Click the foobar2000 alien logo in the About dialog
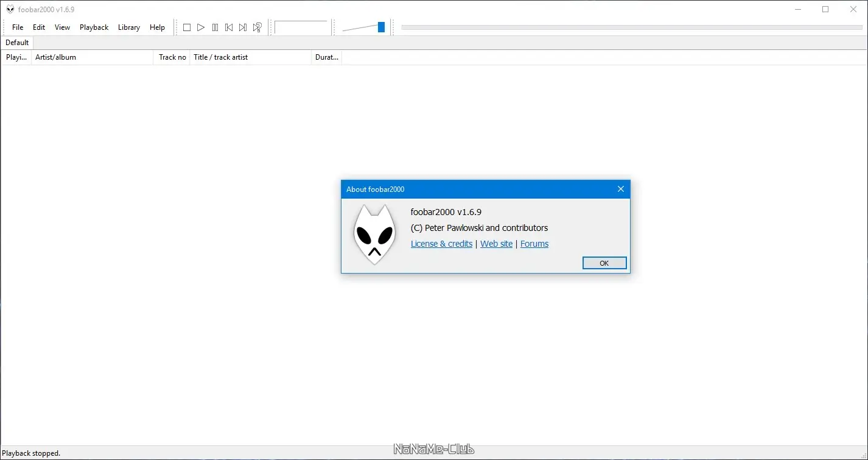The image size is (868, 460). [374, 235]
